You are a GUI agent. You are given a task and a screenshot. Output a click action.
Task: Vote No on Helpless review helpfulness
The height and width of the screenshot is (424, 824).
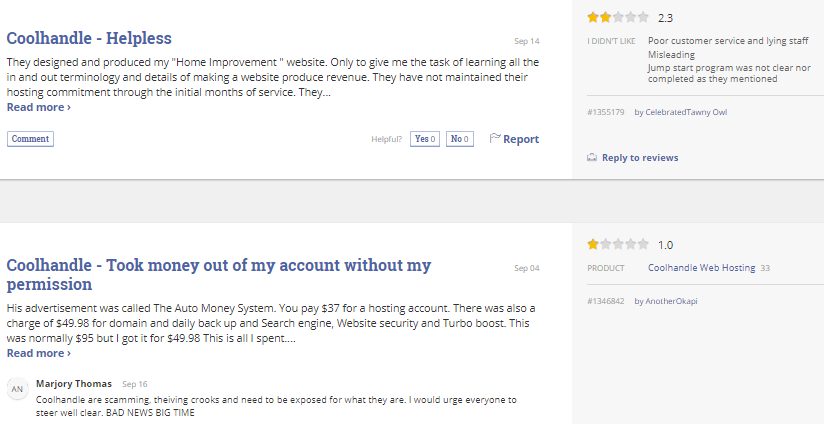point(460,139)
